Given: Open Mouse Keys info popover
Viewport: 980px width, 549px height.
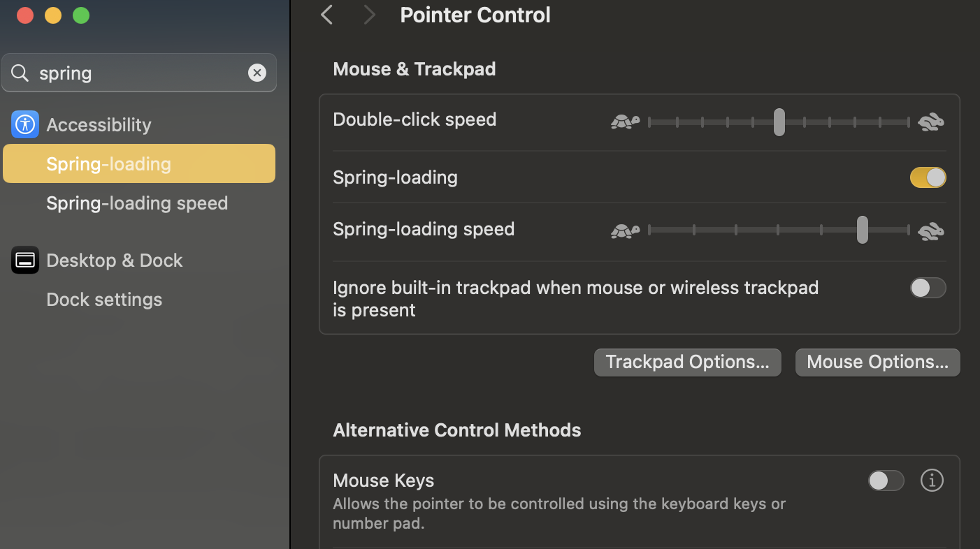Looking at the screenshot, I should (x=932, y=480).
